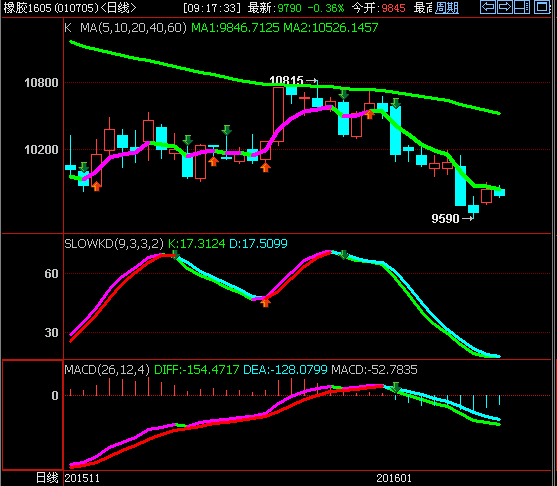This screenshot has width=557, height=486.
Task: Select the MACD(26,12,4) indicator label
Action: [x=107, y=370]
